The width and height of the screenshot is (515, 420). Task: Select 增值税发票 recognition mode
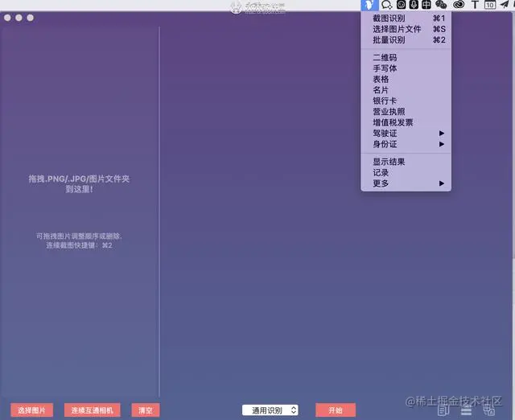tap(406, 123)
